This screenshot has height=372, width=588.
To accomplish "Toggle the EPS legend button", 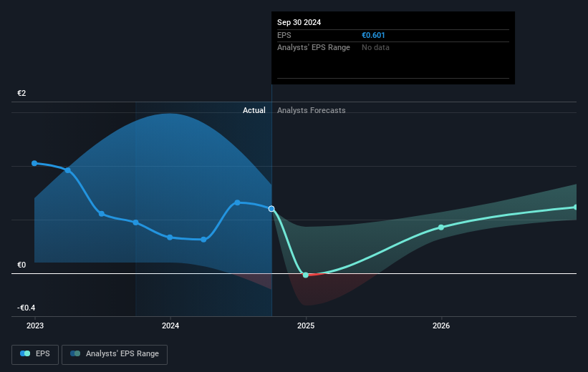I will [x=35, y=354].
